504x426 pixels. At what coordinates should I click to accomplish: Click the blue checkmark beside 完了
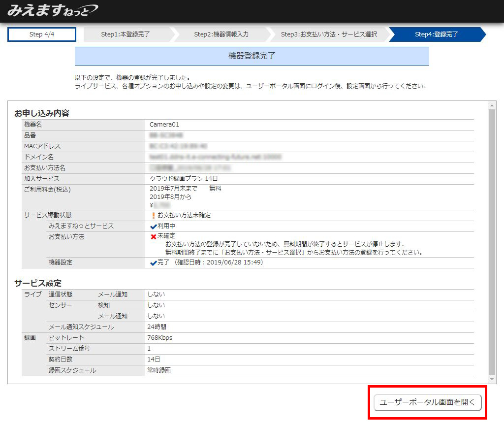[153, 263]
